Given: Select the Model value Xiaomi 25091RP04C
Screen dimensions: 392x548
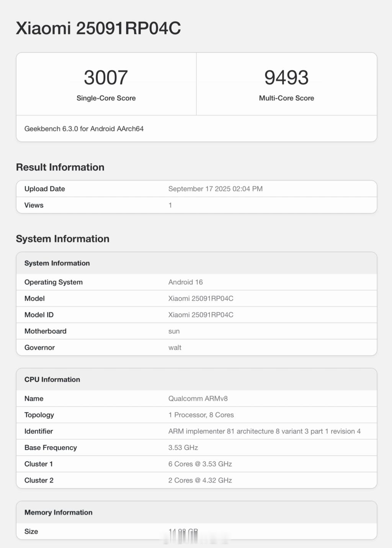Looking at the screenshot, I should [201, 298].
